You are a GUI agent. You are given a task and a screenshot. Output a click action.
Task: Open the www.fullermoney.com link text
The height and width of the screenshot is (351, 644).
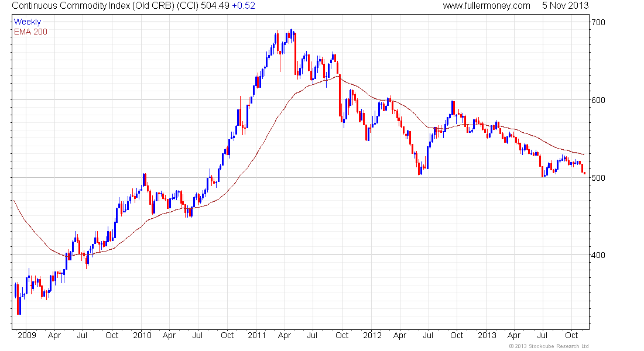[x=487, y=6]
